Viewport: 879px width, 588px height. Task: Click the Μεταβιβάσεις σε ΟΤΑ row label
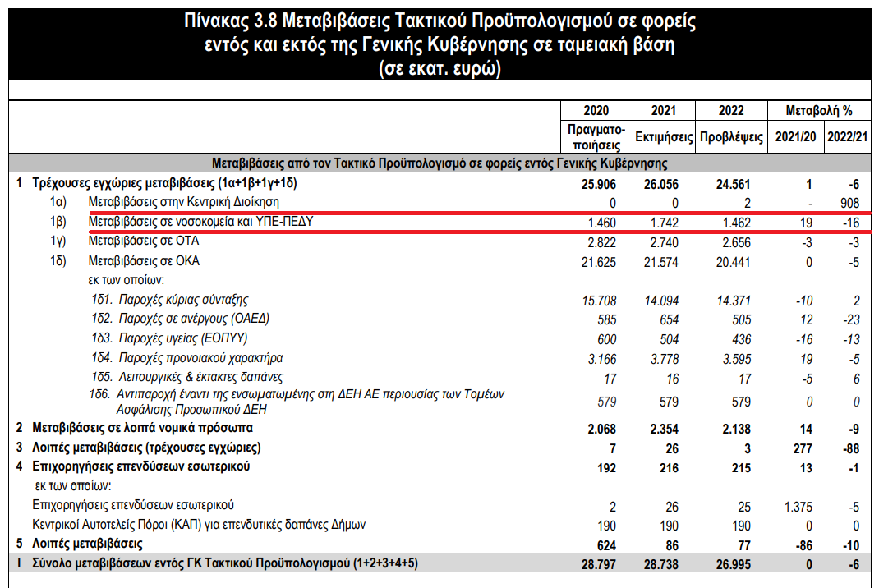pos(143,241)
